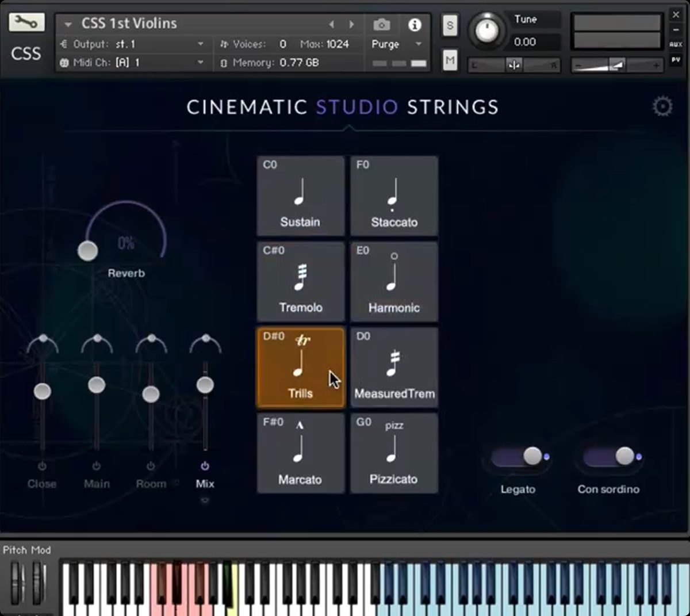Solo the instrument with S button
The height and width of the screenshot is (616, 690).
tap(450, 25)
